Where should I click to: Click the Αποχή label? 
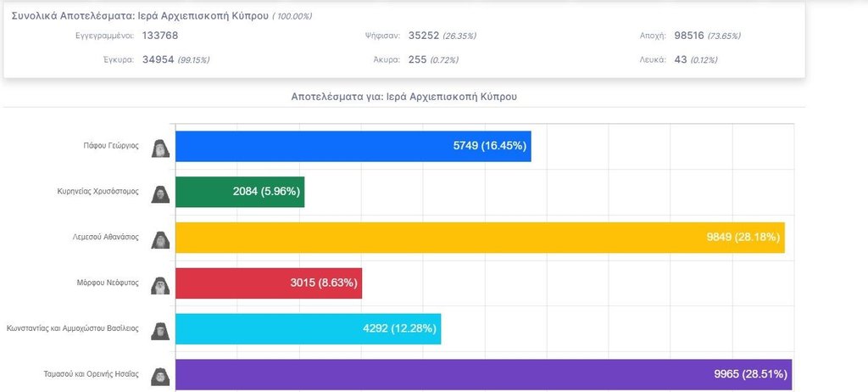coord(654,36)
